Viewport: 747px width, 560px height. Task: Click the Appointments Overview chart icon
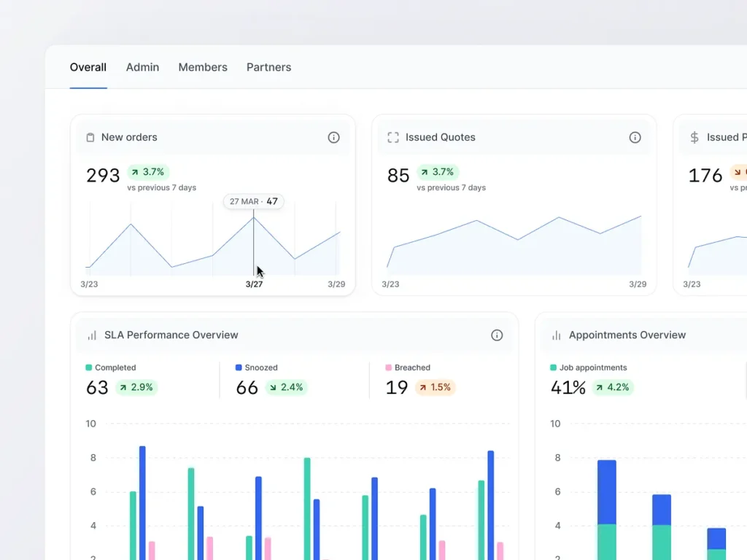pyautogui.click(x=557, y=335)
